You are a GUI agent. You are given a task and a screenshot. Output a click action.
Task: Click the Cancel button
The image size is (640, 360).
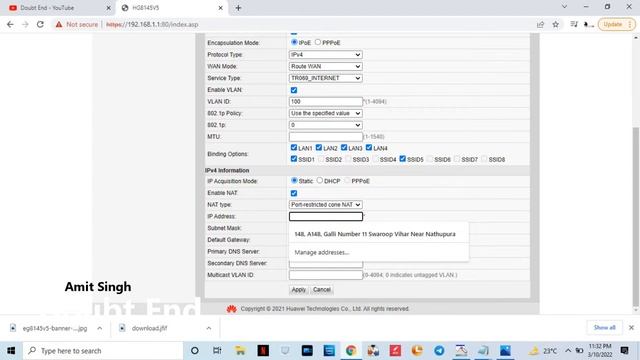pos(322,289)
